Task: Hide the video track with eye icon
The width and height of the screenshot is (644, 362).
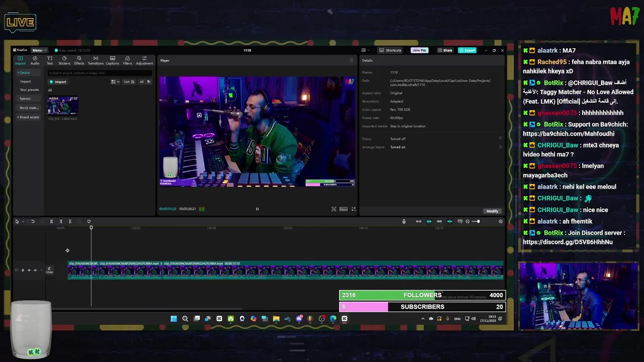Action: pos(29,270)
